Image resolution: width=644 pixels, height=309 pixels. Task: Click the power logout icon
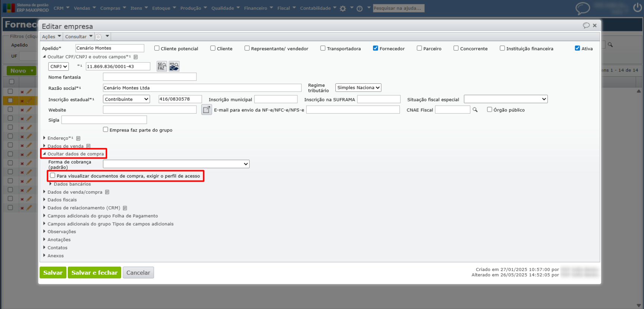tap(638, 7)
